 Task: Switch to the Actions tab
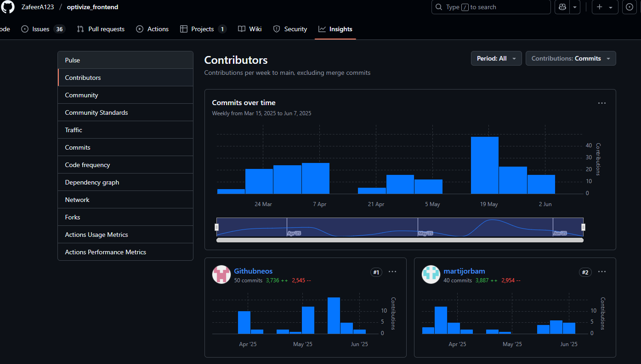click(153, 29)
